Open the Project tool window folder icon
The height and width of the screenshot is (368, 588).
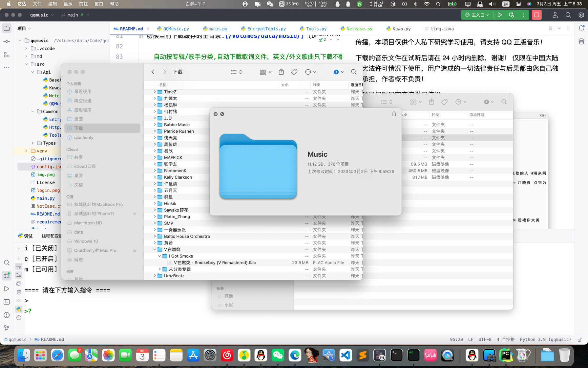[x=7, y=28]
